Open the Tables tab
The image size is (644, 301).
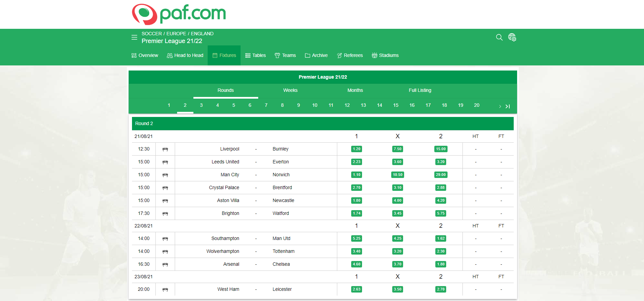255,55
